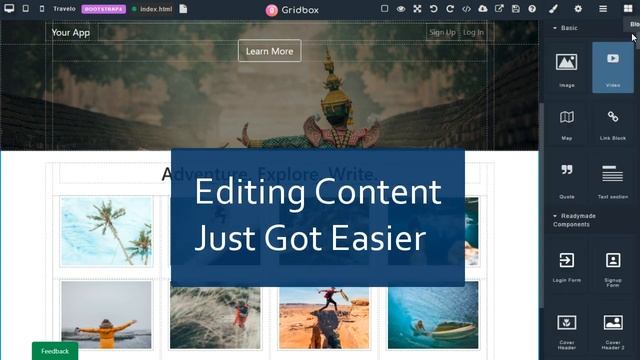Open the Blocks panel icon
Viewport: 640px width, 360px height.
628,9
